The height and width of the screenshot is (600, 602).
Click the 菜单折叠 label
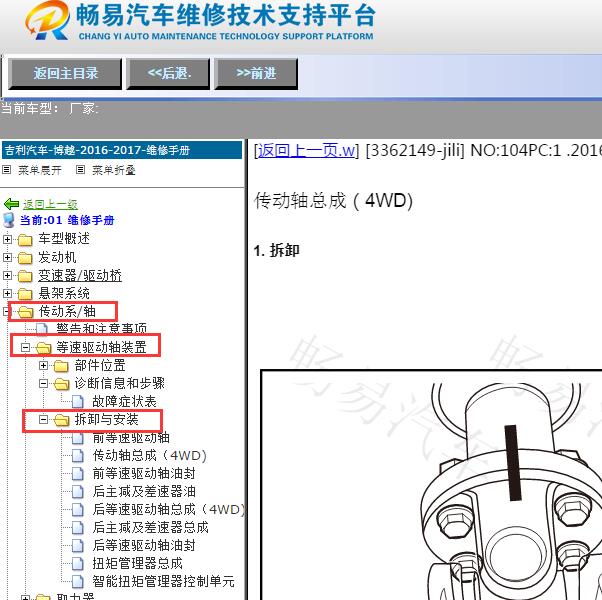[114, 170]
